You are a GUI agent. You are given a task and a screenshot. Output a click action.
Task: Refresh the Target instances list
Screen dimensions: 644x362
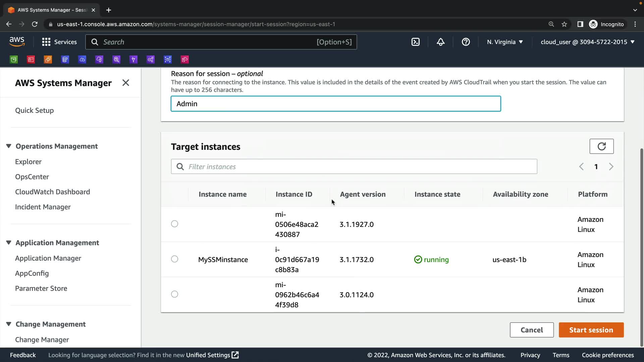point(601,146)
